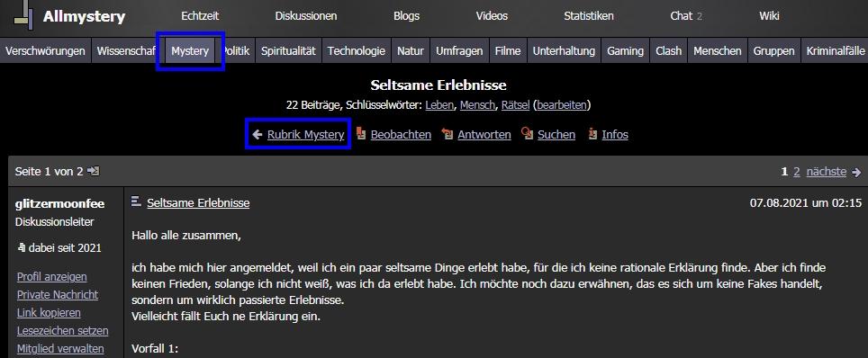
Task: Click the Beobachten link
Action: (401, 134)
